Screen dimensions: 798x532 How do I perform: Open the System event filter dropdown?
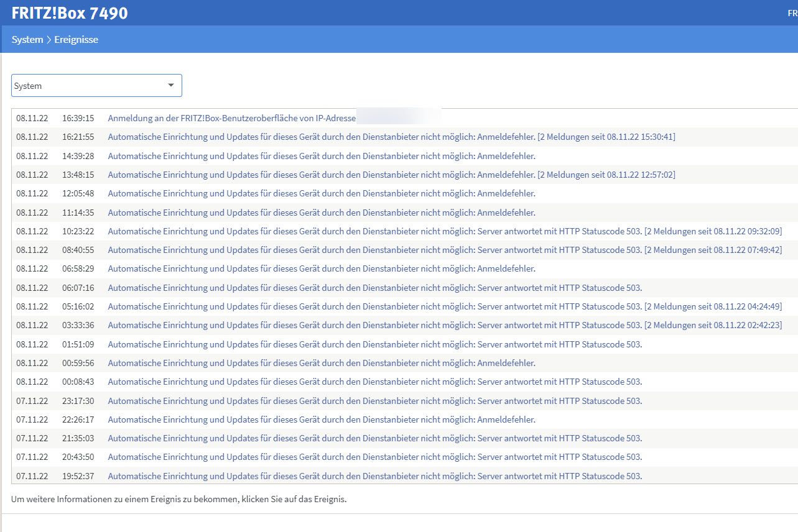[x=96, y=86]
